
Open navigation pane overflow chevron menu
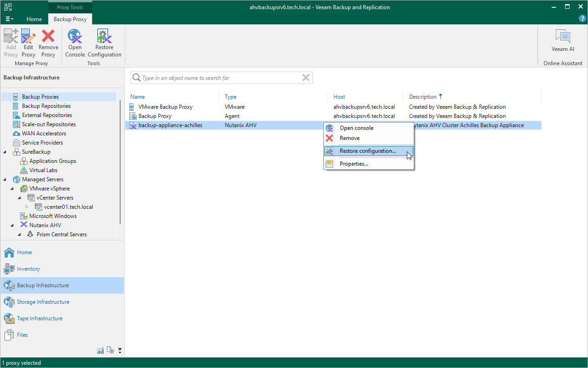coord(120,351)
